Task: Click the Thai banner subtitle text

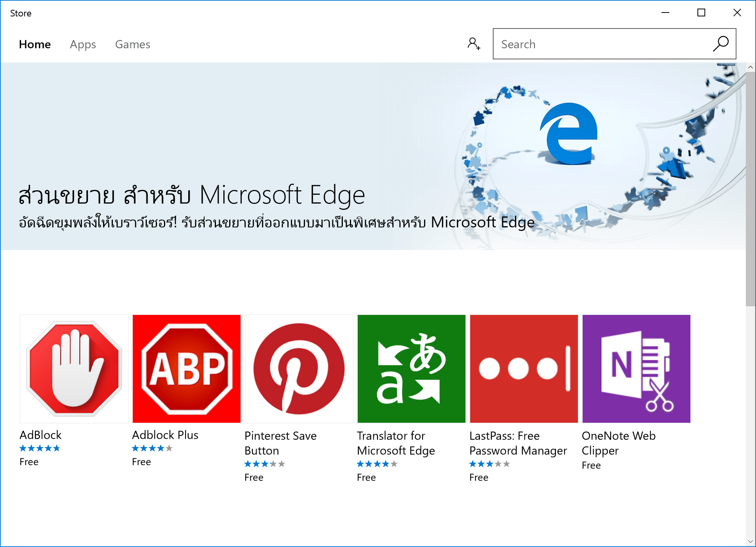Action: 276,222
